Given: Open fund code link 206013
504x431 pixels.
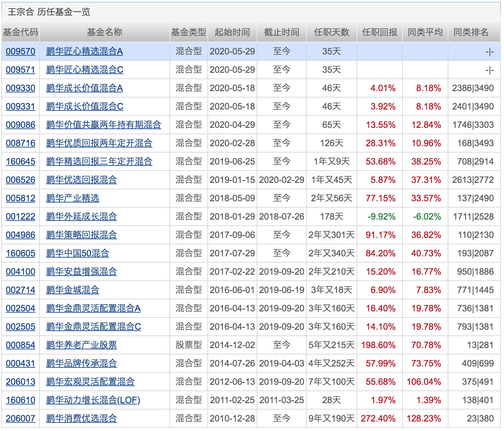Looking at the screenshot, I should coord(21,382).
